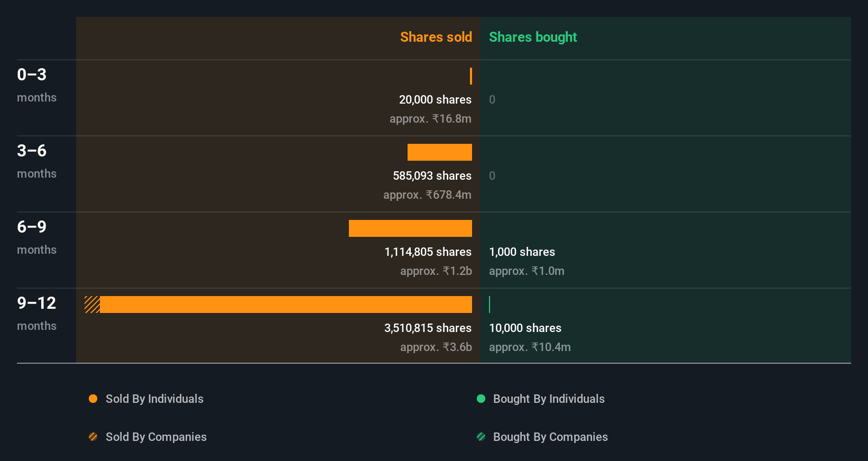Click the approx. ₹1.2b value
The width and height of the screenshot is (868, 461).
click(436, 271)
